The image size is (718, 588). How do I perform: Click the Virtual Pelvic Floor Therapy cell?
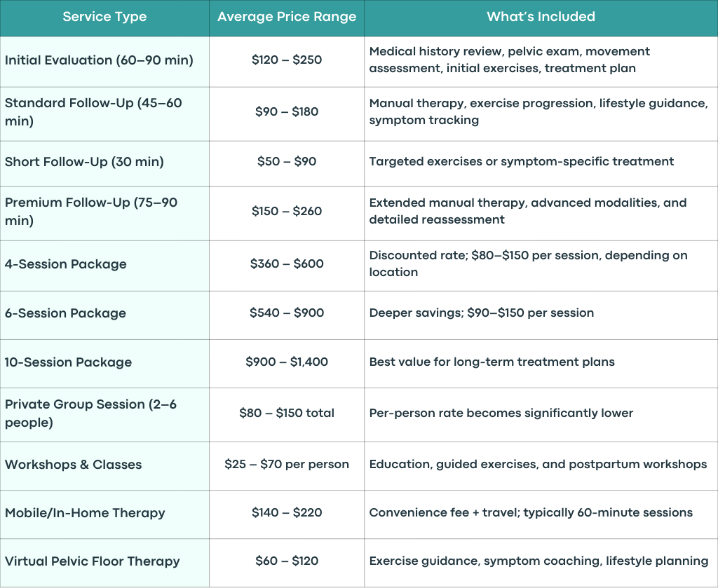[x=104, y=563]
